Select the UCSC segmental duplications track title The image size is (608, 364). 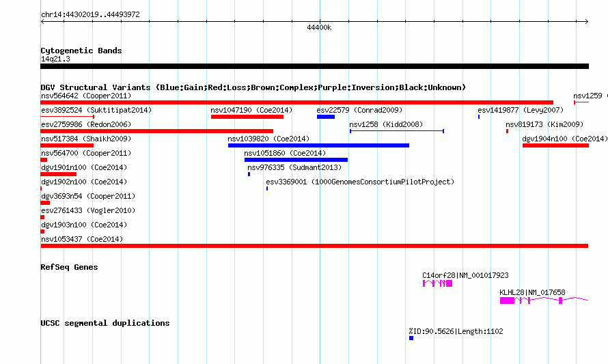point(105,323)
